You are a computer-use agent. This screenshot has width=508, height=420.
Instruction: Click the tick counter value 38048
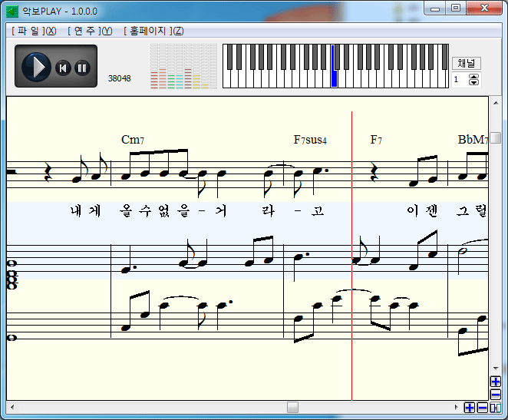pos(119,78)
